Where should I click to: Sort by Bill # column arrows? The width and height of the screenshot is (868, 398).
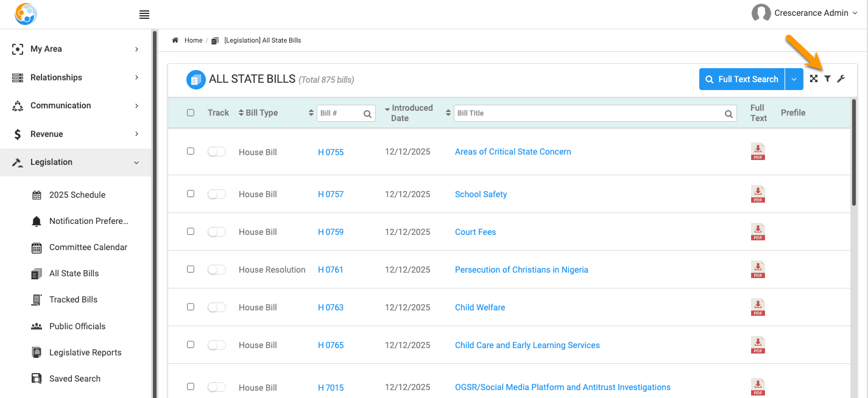point(312,113)
